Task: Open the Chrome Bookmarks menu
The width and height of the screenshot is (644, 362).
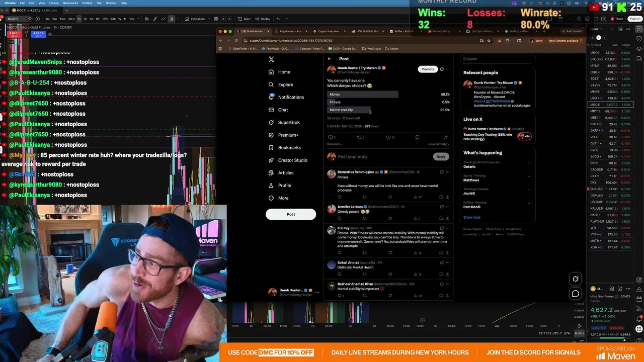Action: (70, 3)
